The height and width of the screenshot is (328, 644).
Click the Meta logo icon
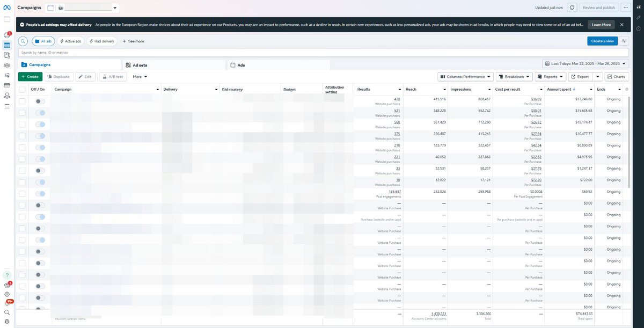pos(7,8)
